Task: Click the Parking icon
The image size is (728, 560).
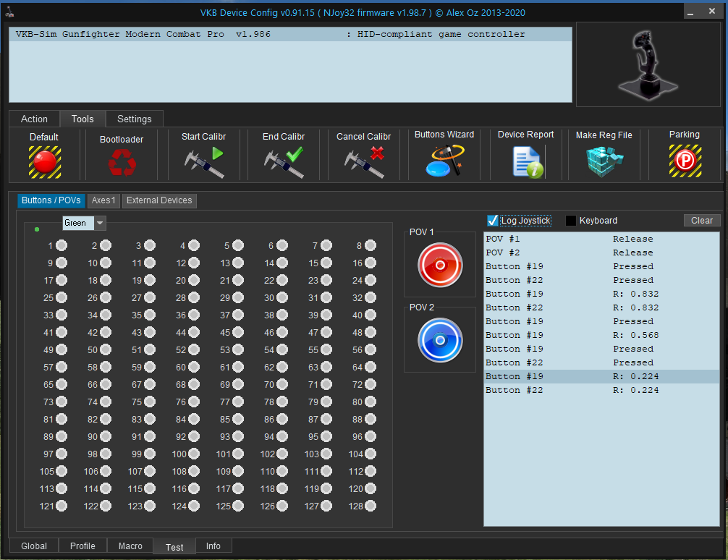Action: click(685, 161)
